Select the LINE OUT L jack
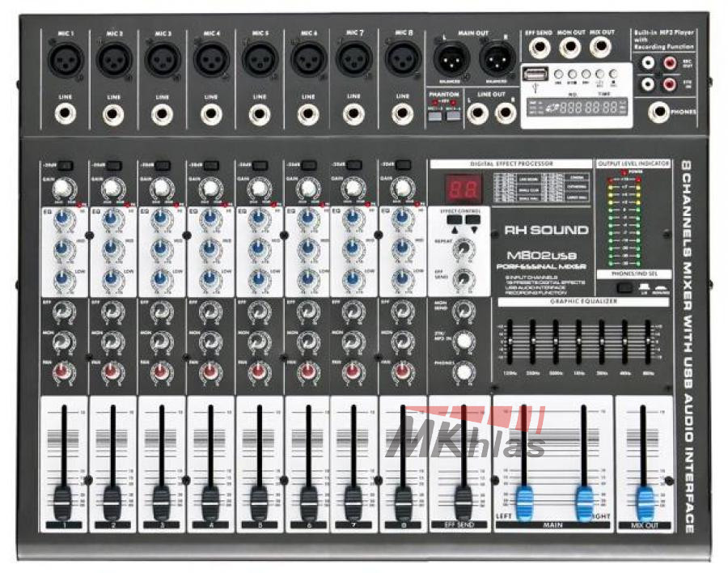This screenshot has width=728, height=573. point(477,113)
